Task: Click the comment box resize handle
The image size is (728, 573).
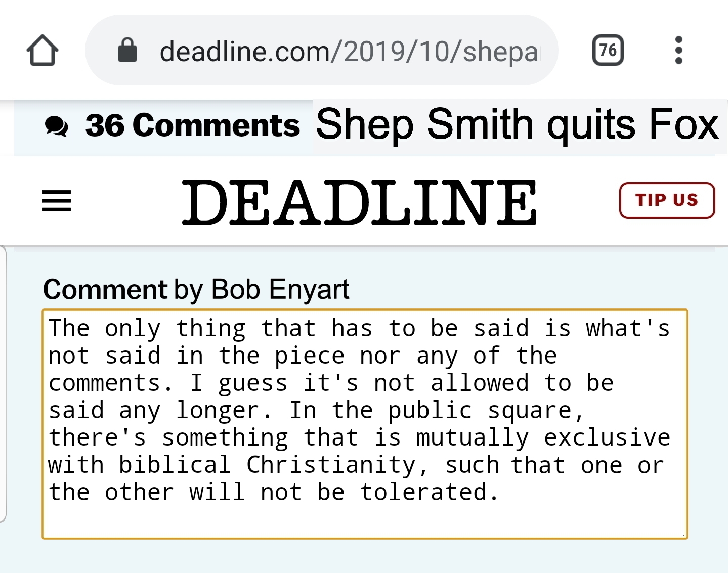Action: [682, 534]
